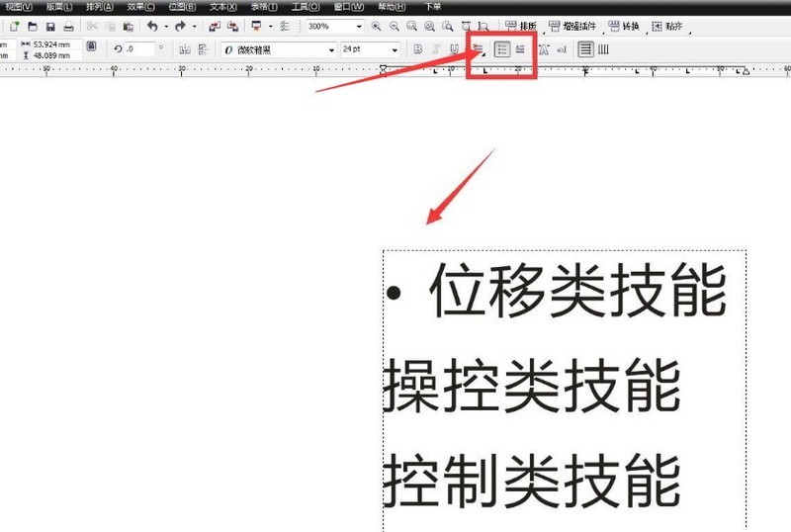Image resolution: width=791 pixels, height=532 pixels.
Task: Set horizontal text direction
Action: coord(585,49)
